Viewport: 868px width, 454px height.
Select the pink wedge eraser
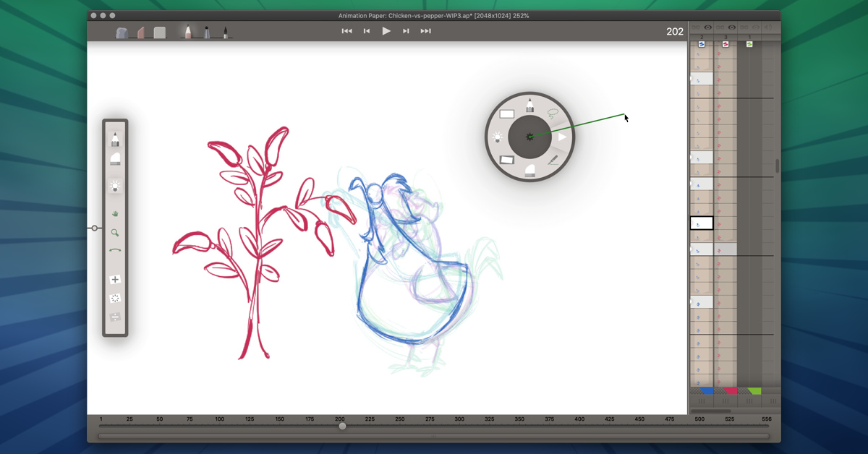click(141, 33)
